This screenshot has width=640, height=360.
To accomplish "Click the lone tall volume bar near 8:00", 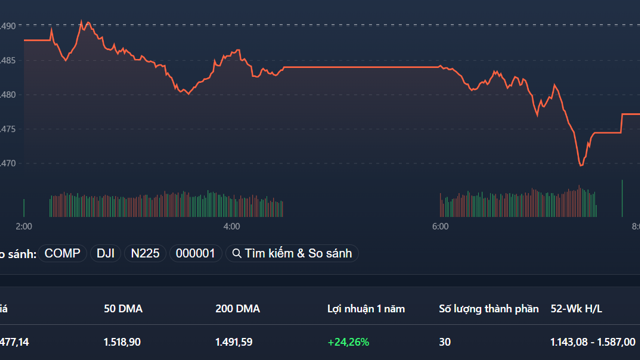I will (x=622, y=198).
